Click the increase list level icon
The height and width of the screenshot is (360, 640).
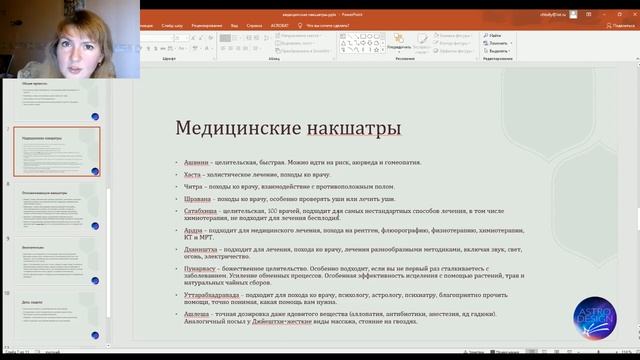[x=257, y=38]
